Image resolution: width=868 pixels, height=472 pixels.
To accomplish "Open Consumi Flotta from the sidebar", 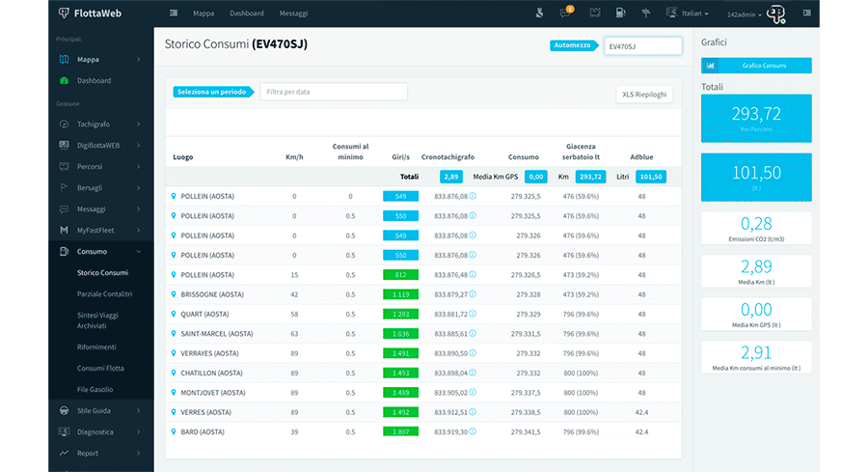I will pos(99,368).
